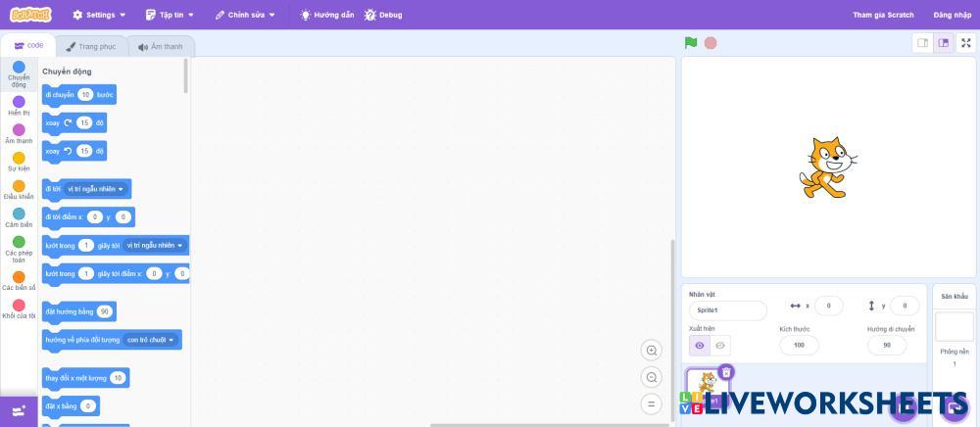The width and height of the screenshot is (980, 427).
Task: Open the Settings dropdown menu
Action: [99, 15]
